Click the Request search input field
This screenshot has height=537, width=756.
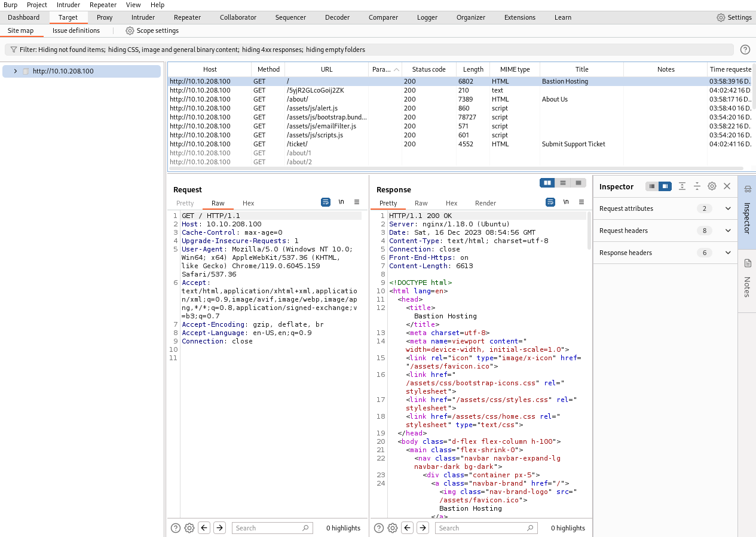pos(273,528)
